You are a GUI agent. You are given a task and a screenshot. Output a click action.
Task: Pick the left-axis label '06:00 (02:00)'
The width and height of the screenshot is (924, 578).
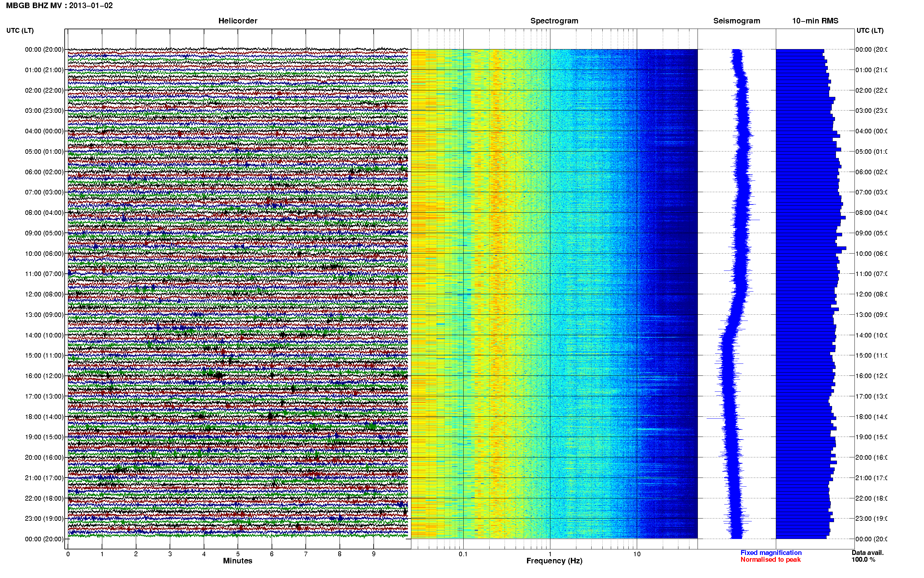pyautogui.click(x=44, y=172)
